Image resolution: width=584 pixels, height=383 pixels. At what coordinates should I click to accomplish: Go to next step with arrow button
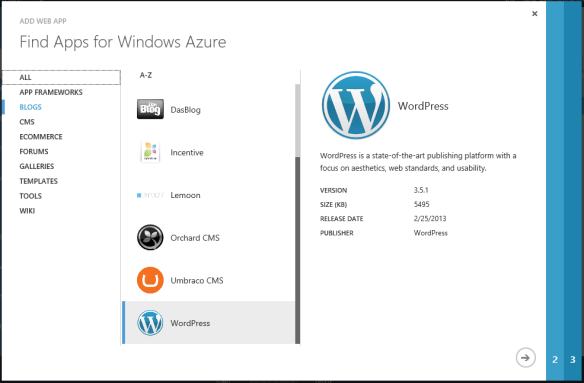526,358
